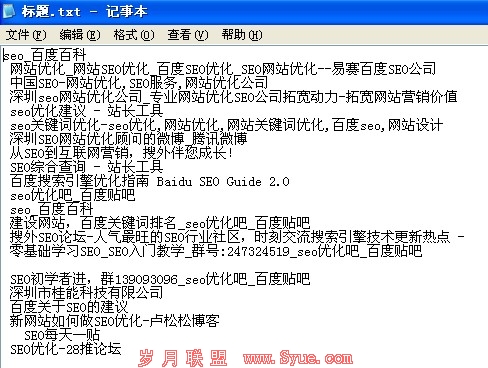Screen dimensions: 488x368
Task: Click the line 新网站如何做SEO优化-卢松松博客
Action: click(115, 321)
